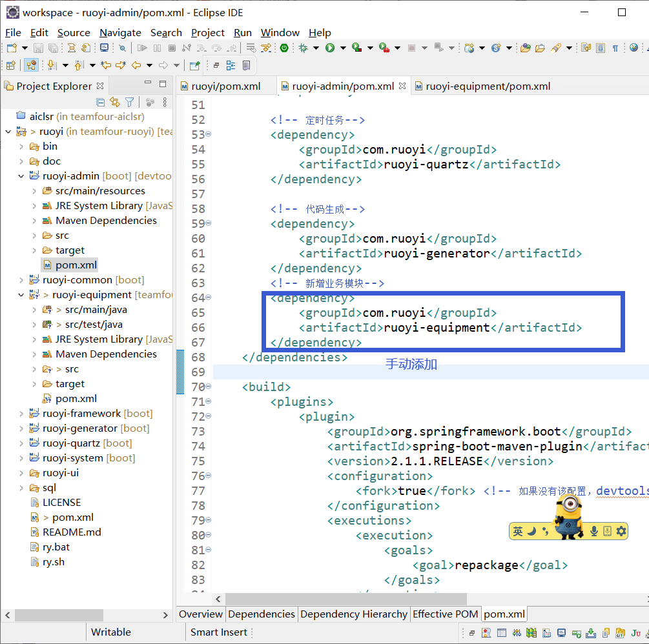Expand the ruoyi-common project node
Viewport: 649px width, 644px height.
[21, 280]
